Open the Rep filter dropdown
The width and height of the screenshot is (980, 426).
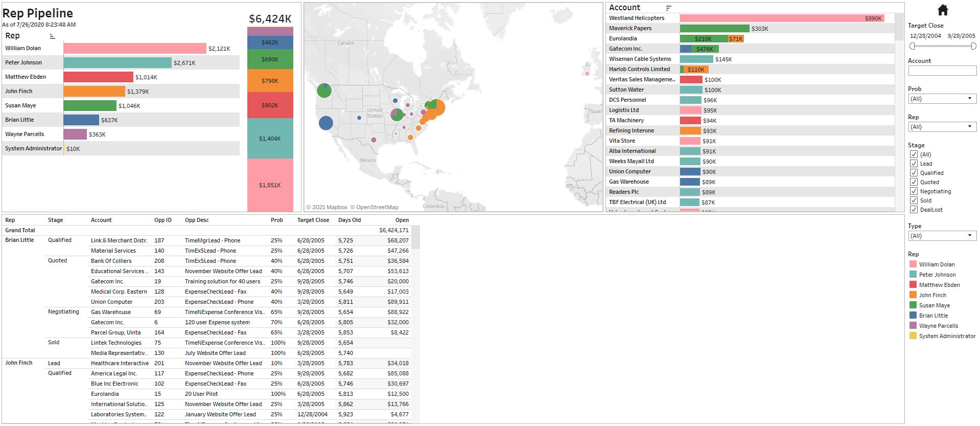pos(942,127)
